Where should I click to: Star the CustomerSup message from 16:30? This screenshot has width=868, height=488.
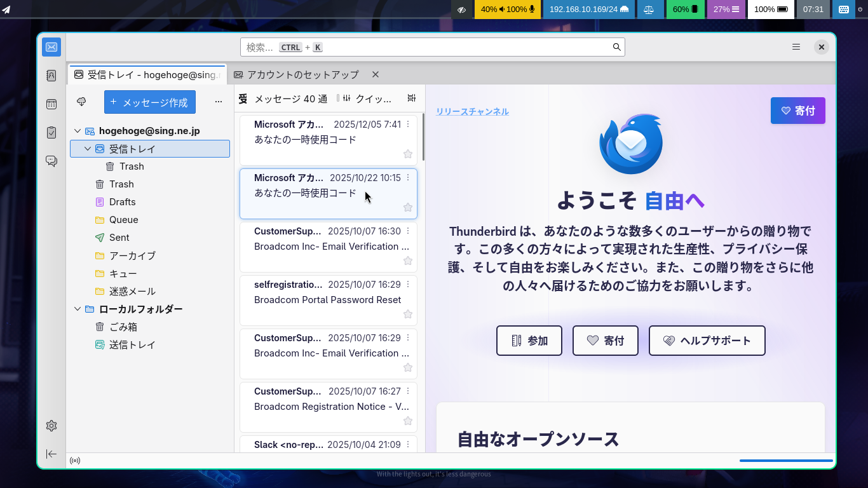click(408, 261)
